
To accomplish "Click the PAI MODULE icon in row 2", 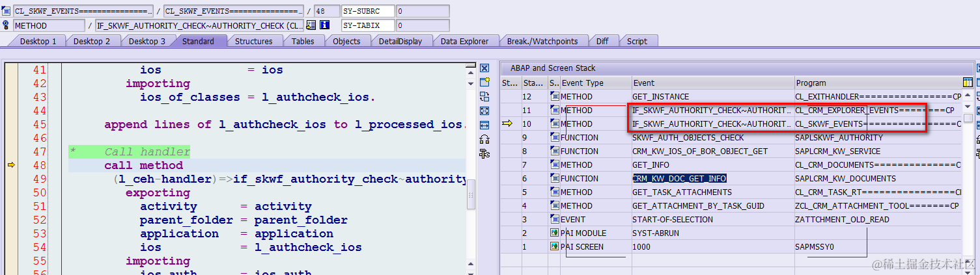I will pos(554,233).
